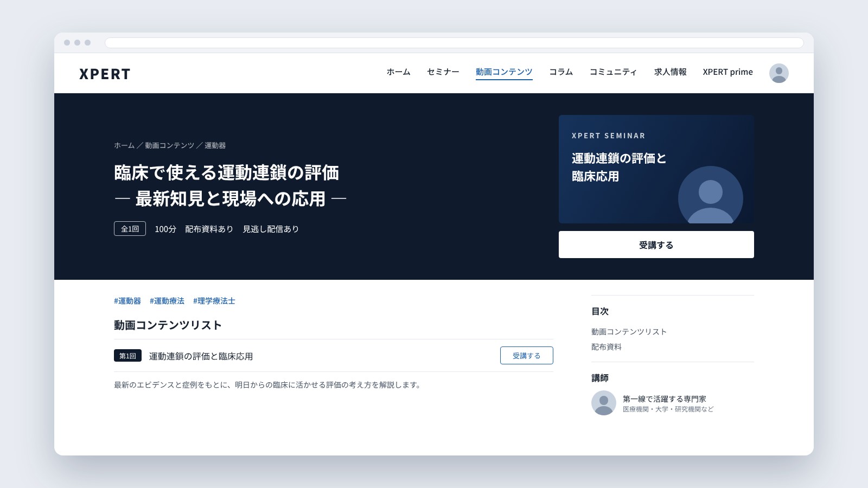Open the #理学療法士 hashtag

[x=214, y=301]
